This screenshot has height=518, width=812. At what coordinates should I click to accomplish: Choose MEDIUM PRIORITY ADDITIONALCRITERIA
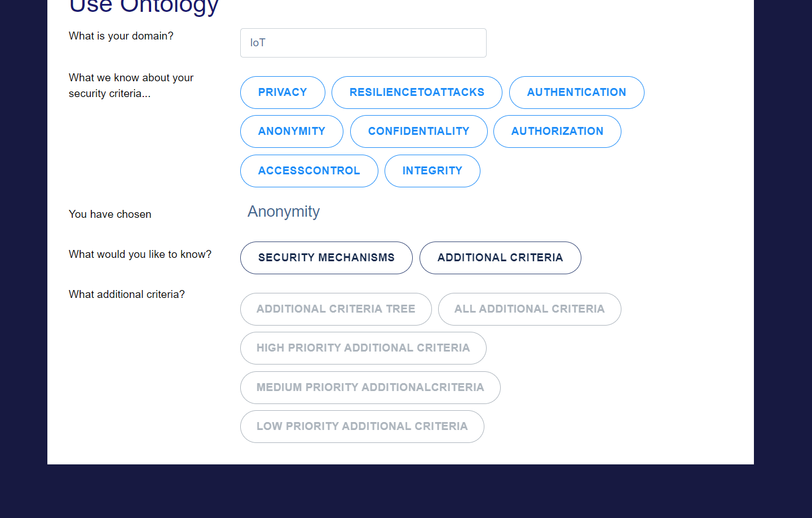pos(370,387)
